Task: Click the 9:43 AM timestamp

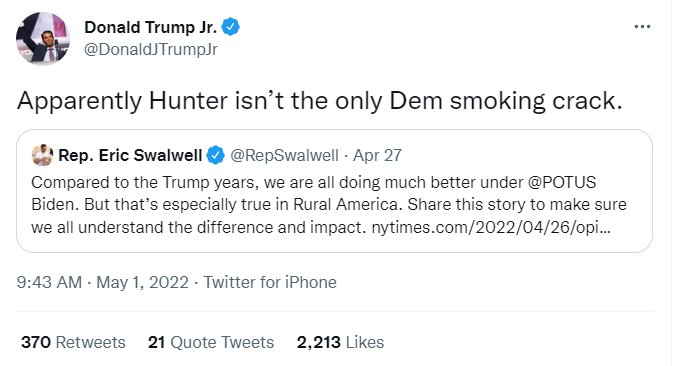Action: tap(49, 283)
